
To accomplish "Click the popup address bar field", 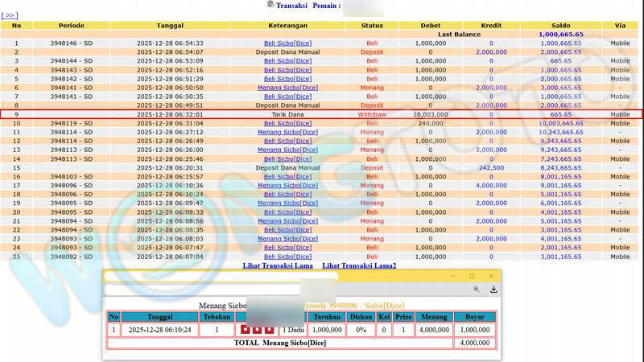I will [x=201, y=290].
